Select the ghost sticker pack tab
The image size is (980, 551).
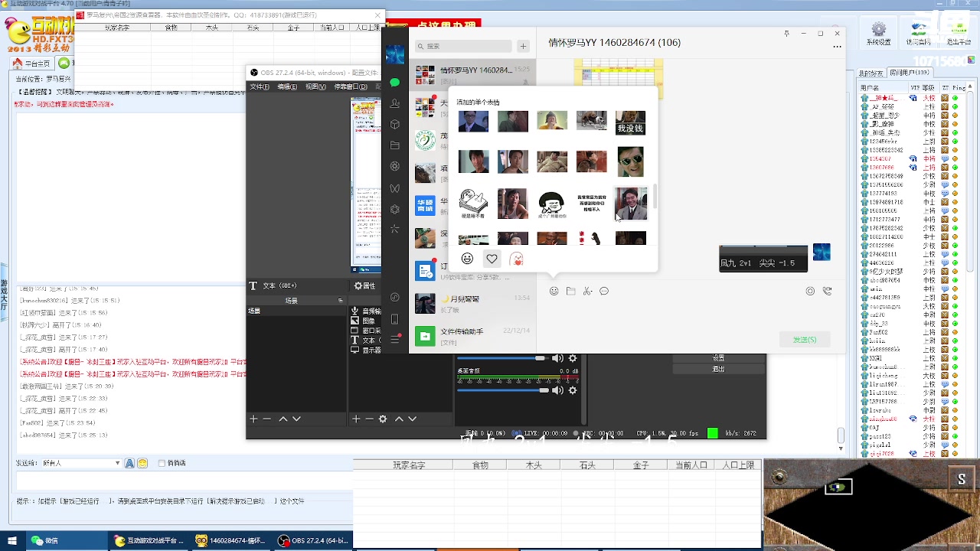pos(517,259)
